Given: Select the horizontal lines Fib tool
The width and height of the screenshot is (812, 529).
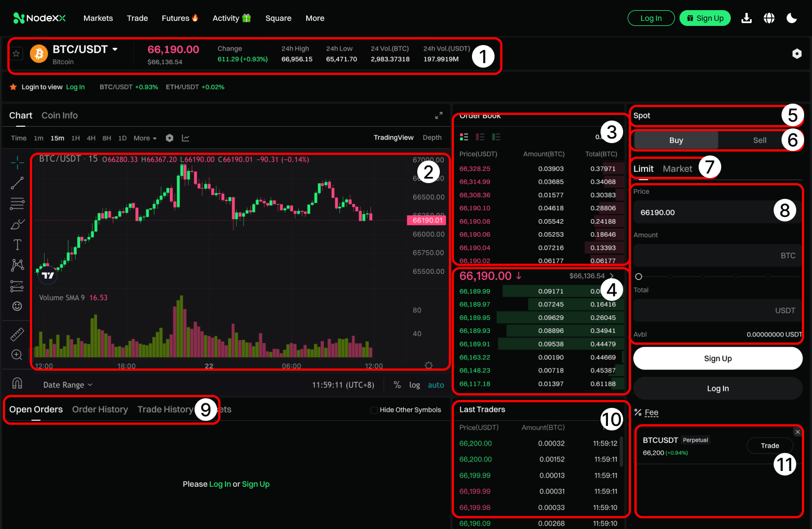Looking at the screenshot, I should 17,203.
